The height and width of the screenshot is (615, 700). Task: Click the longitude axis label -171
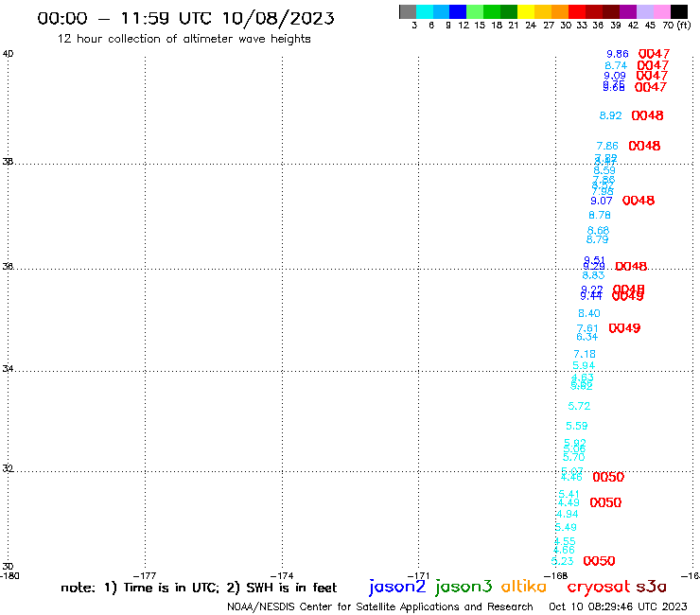[x=418, y=576]
